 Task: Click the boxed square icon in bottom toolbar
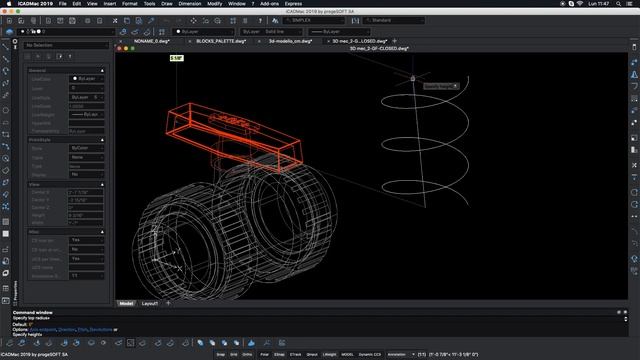tap(130, 343)
